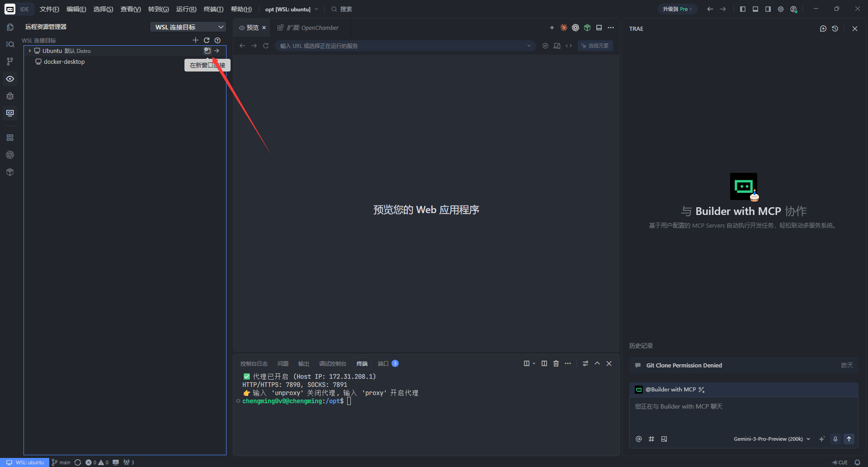Screen dimensions: 868x467
Task: Open the 文件(F) menu
Action: 49,9
